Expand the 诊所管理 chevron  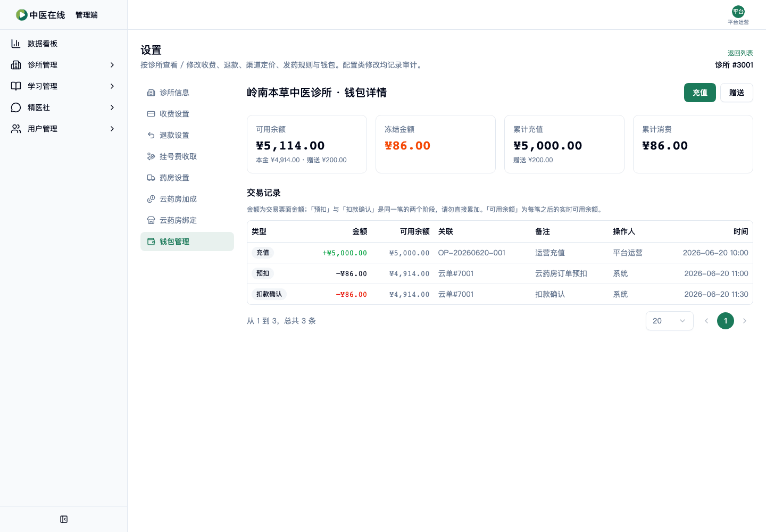pos(112,65)
